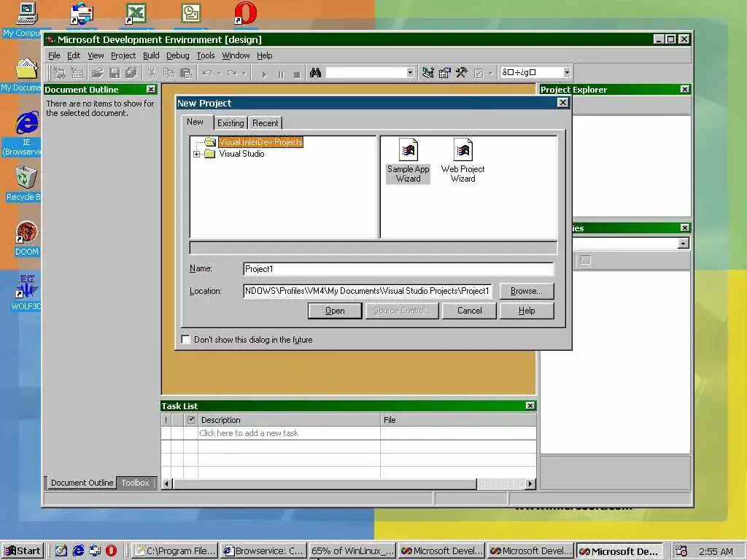Click the properties panel toolbar icon
Viewport: 747px width, 560px height.
[585, 260]
